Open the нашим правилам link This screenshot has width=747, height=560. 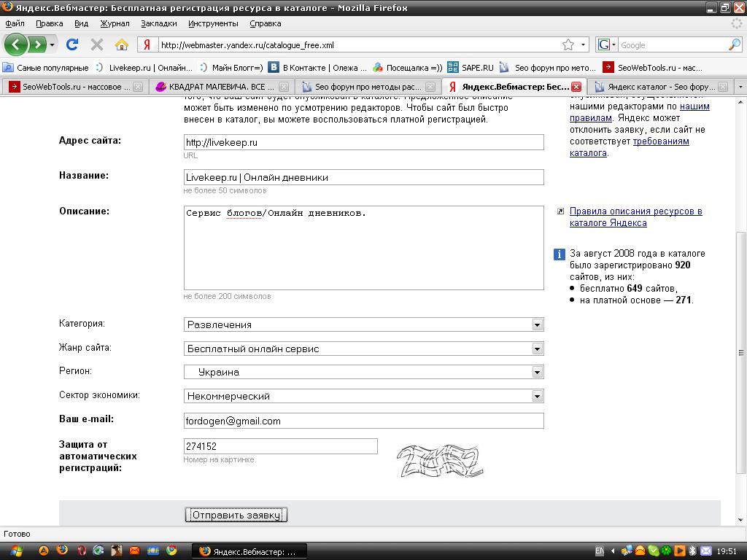click(639, 112)
